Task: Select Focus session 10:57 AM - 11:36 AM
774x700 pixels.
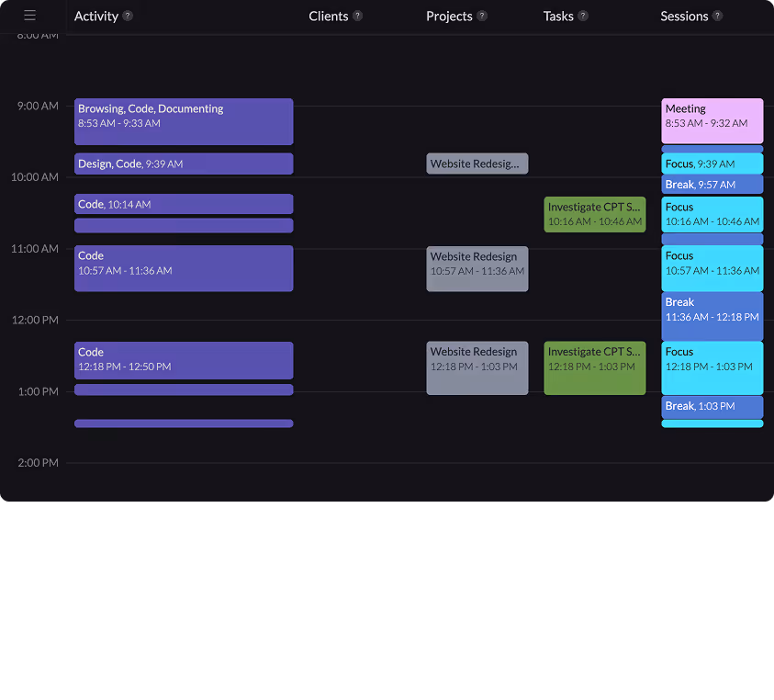Action: point(712,268)
